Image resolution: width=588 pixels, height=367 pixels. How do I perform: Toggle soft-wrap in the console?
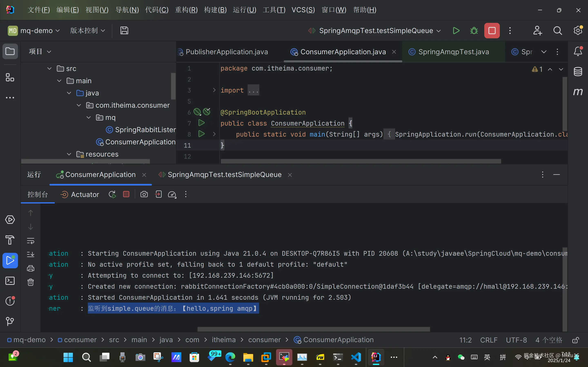[x=31, y=241]
